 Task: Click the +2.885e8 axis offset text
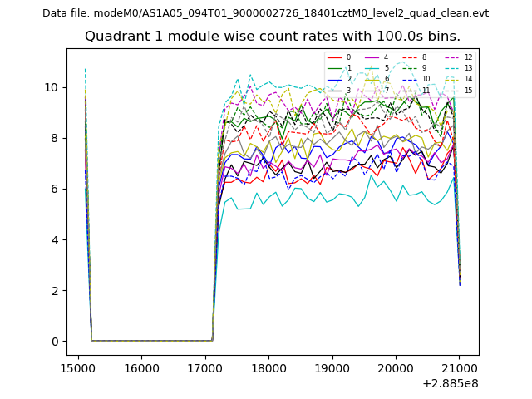[451, 384]
